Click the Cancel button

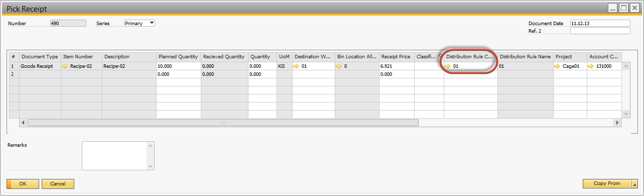click(58, 184)
